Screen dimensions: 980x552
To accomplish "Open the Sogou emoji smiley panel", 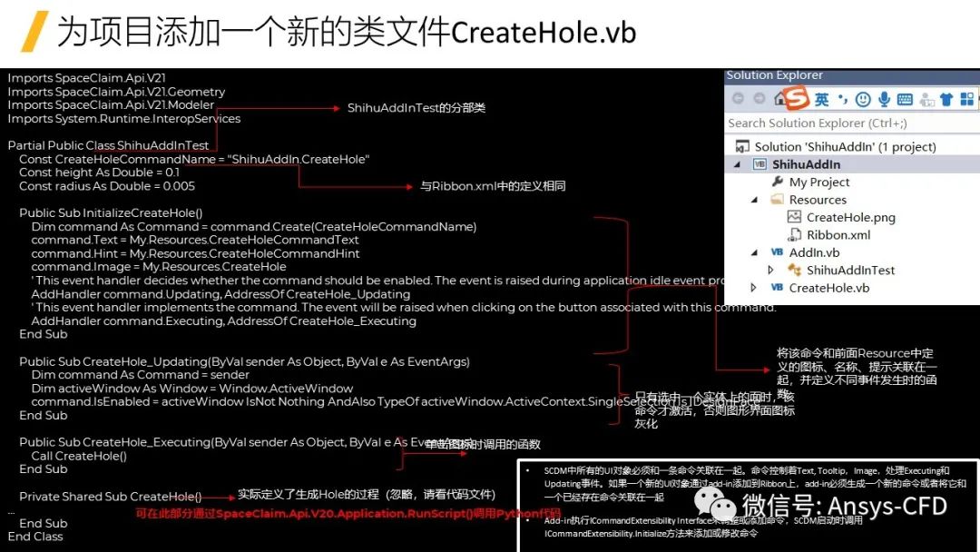I will tap(863, 99).
